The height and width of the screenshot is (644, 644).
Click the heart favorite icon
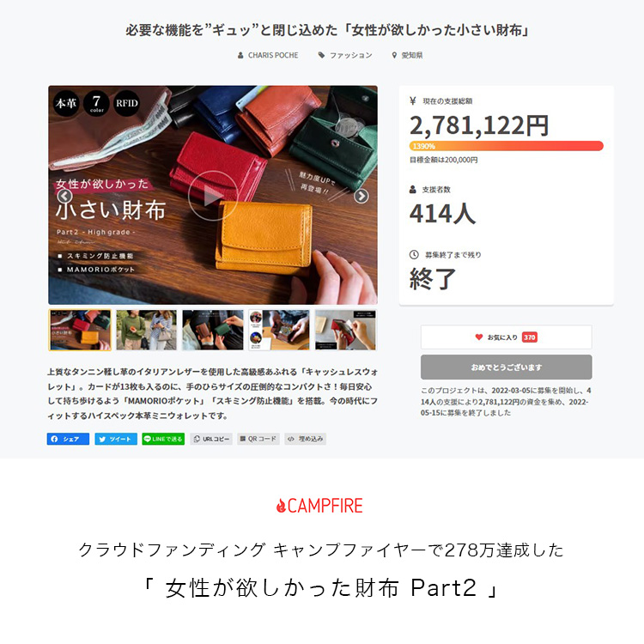[478, 337]
